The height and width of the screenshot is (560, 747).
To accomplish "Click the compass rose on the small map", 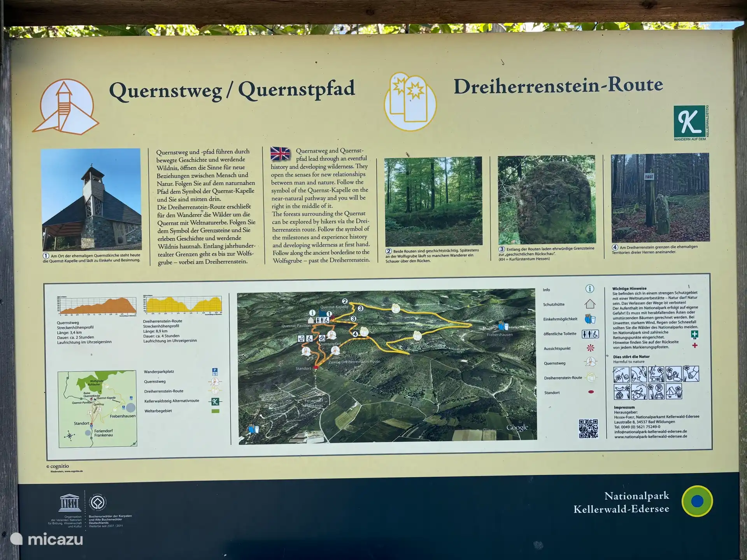I will (70, 436).
